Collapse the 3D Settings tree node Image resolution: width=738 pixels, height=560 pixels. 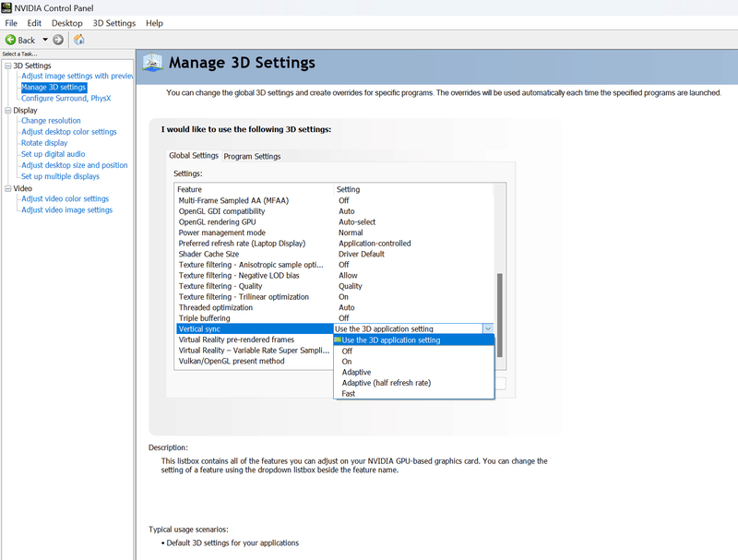(7, 66)
